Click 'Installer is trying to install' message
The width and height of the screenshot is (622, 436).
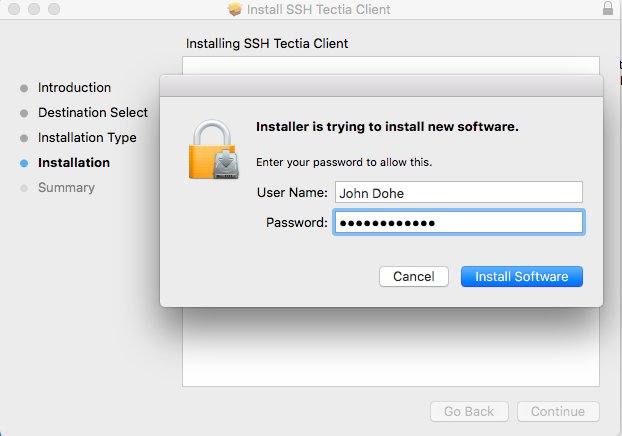387,127
